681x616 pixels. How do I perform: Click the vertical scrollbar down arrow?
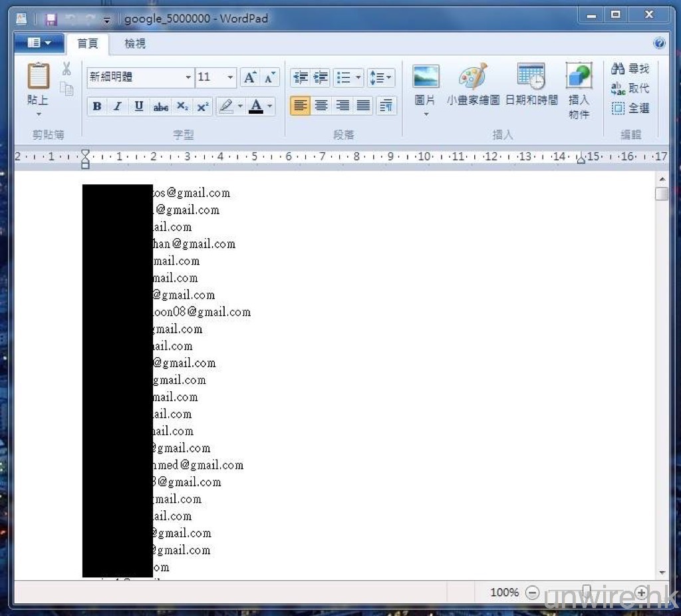[661, 572]
